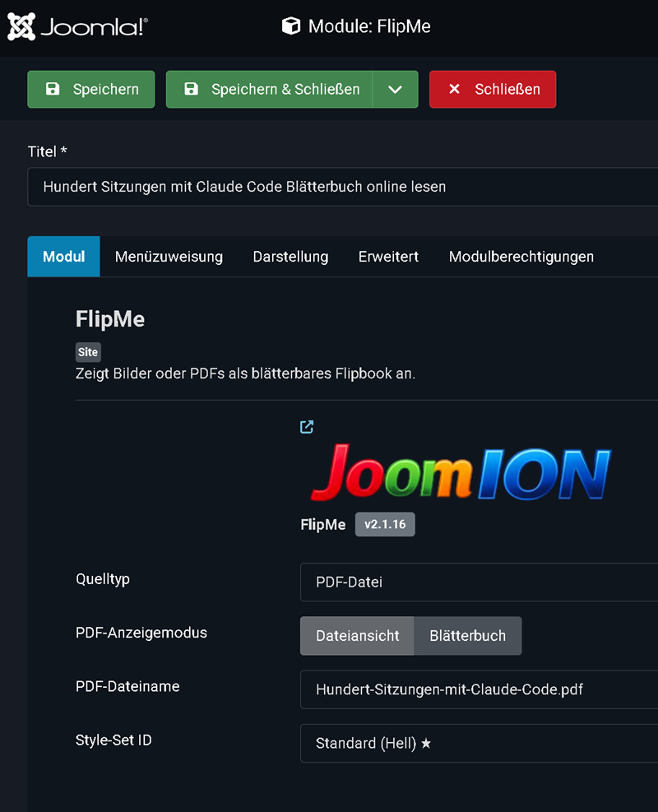
Task: Click into the PDF-Dateiname field
Action: coord(479,689)
